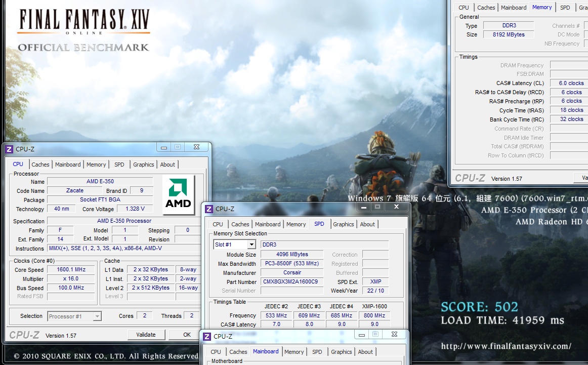Open Caches tab in the Mainboard CPU-Z window

point(238,351)
